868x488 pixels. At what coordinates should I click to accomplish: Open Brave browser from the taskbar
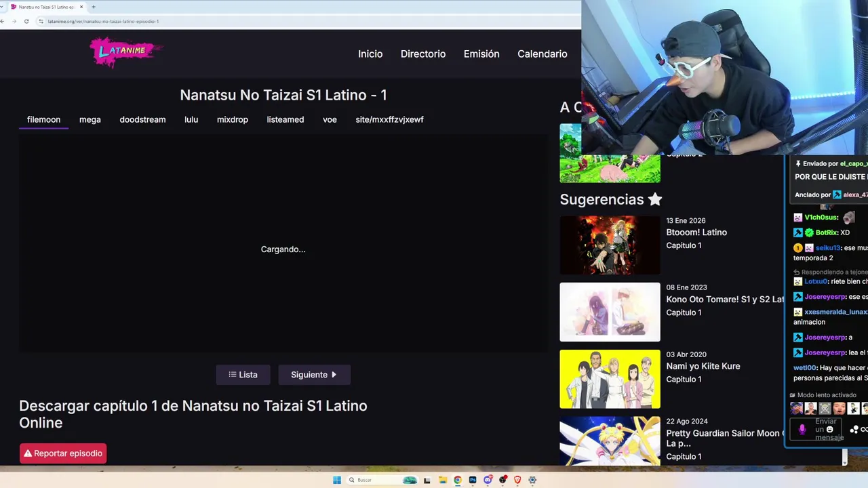coord(517,480)
